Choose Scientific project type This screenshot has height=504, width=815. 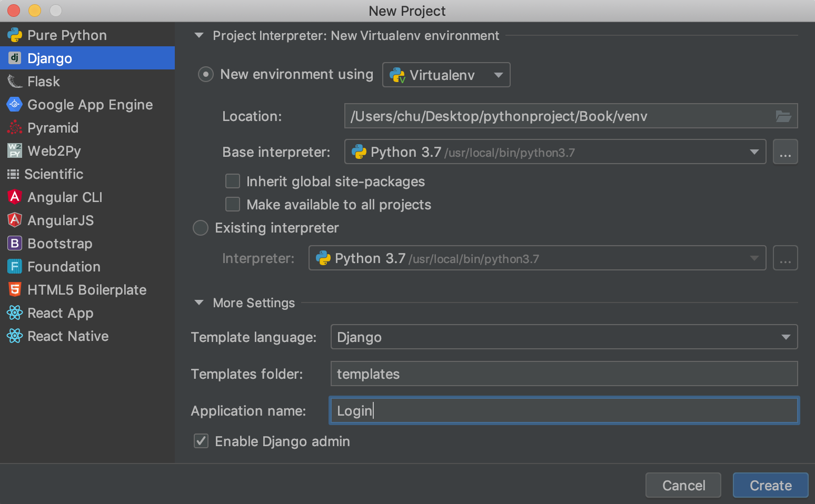(x=54, y=174)
